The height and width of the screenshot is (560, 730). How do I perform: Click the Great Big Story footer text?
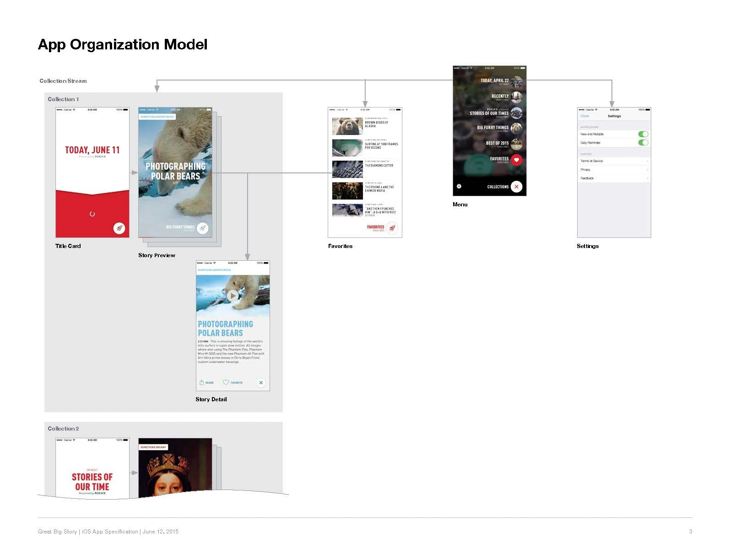tap(108, 532)
